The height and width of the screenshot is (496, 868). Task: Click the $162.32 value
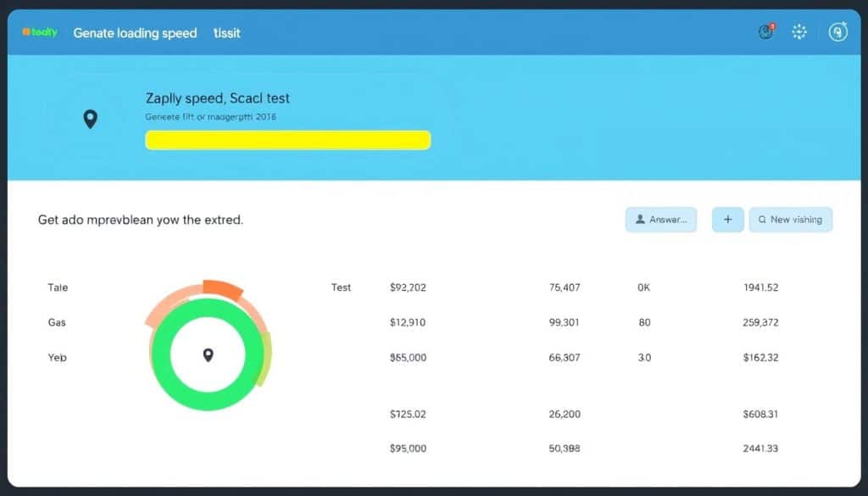click(760, 358)
